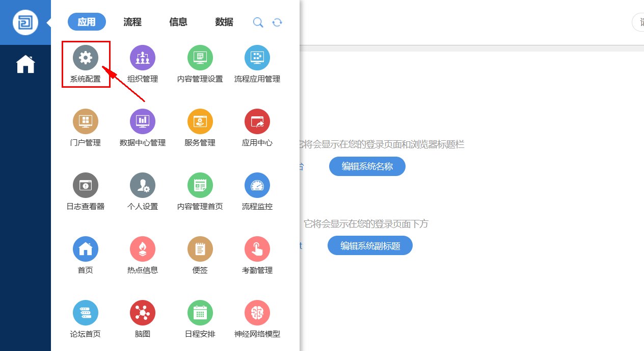Launch 神经网络模型 brain icon
Screen dimensions: 644x351
257,313
